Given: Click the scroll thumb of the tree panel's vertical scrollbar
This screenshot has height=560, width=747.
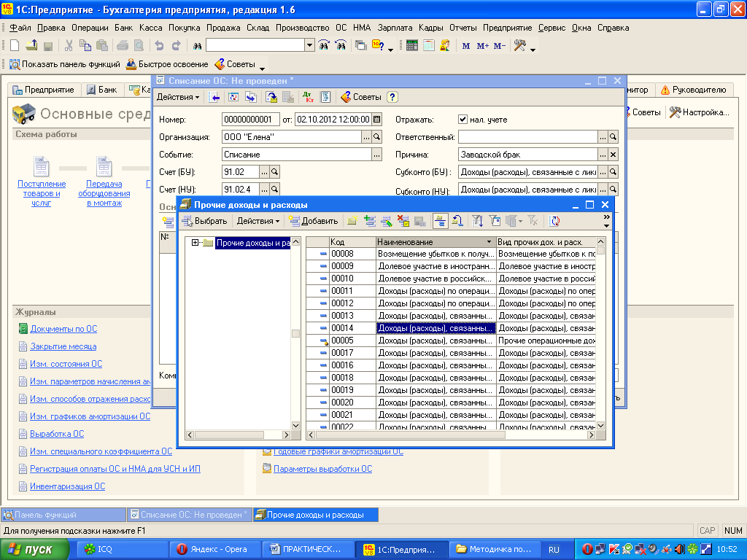Looking at the screenshot, I should (295, 334).
